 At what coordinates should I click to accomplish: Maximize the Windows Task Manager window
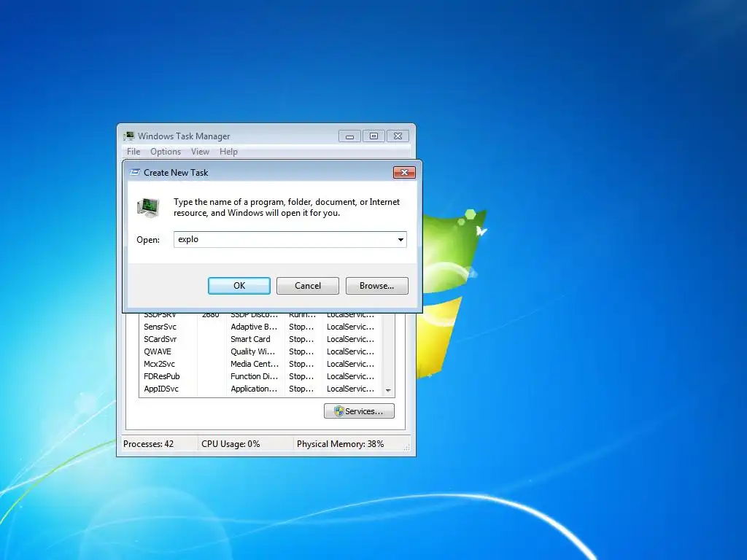coord(374,136)
